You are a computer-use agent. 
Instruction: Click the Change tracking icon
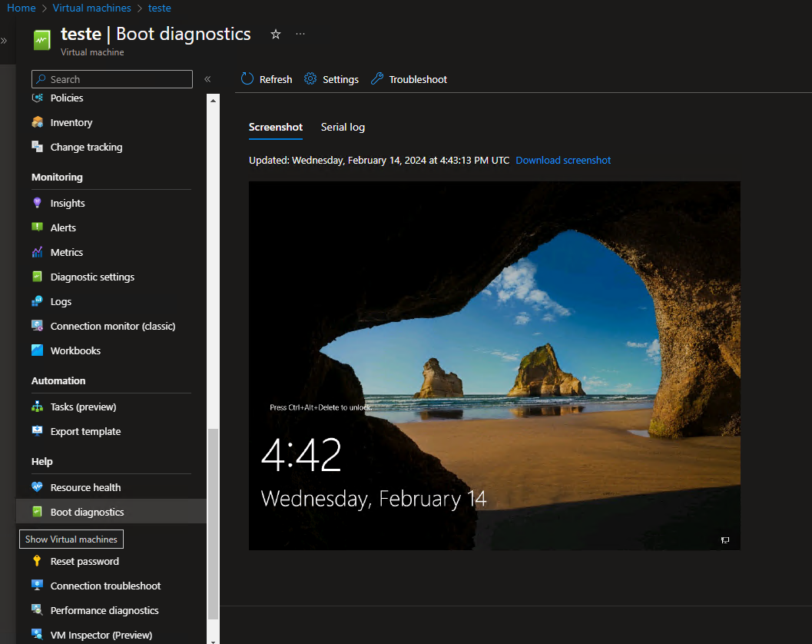tap(38, 147)
